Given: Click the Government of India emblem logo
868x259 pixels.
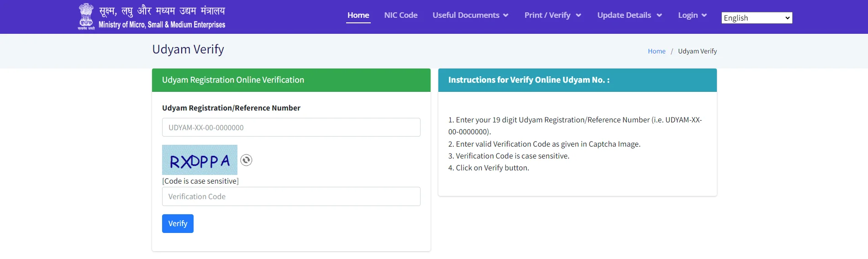Looking at the screenshot, I should click(86, 16).
